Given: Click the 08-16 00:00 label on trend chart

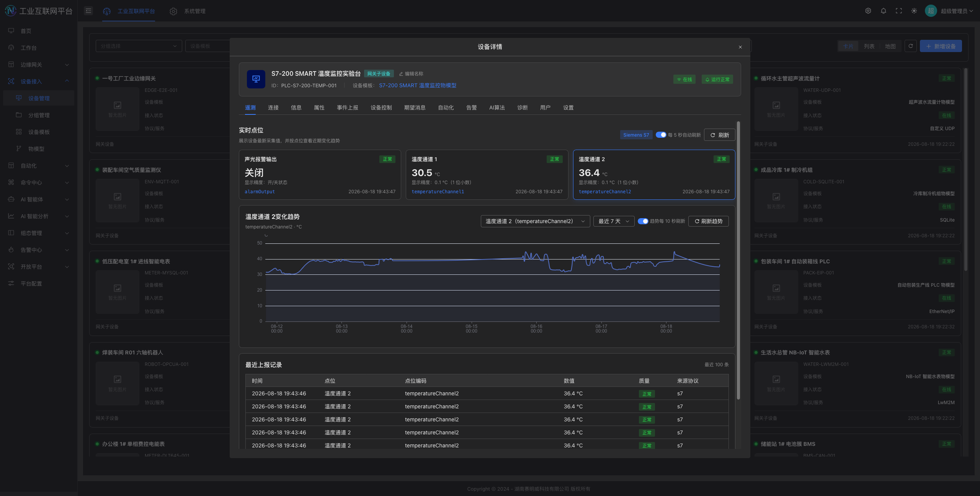Looking at the screenshot, I should [x=536, y=329].
